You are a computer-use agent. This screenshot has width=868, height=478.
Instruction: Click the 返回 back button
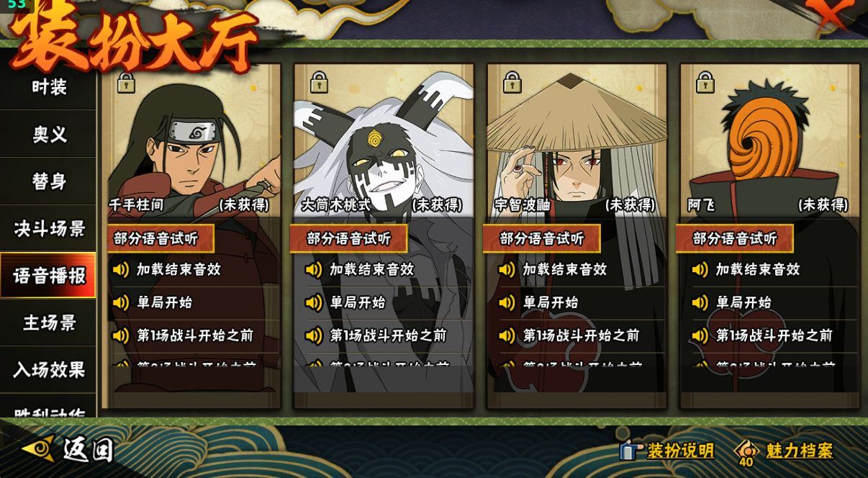(x=68, y=450)
